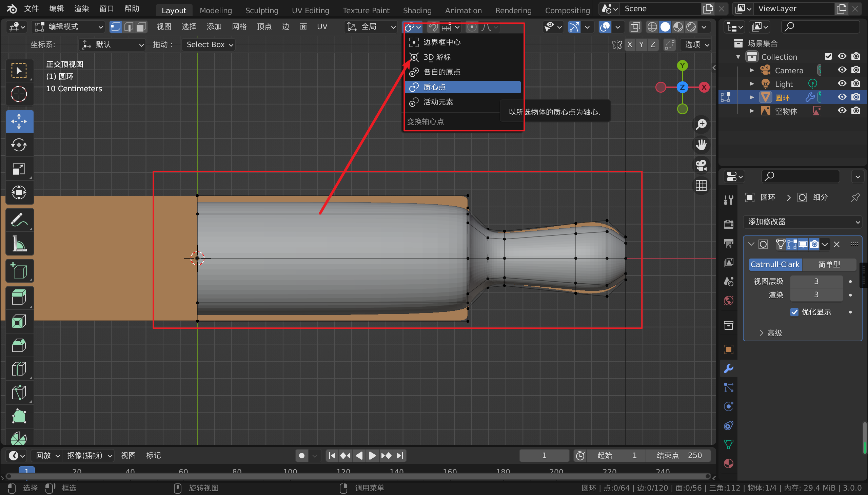This screenshot has height=495, width=868.
Task: Select the Move tool
Action: coord(19,121)
